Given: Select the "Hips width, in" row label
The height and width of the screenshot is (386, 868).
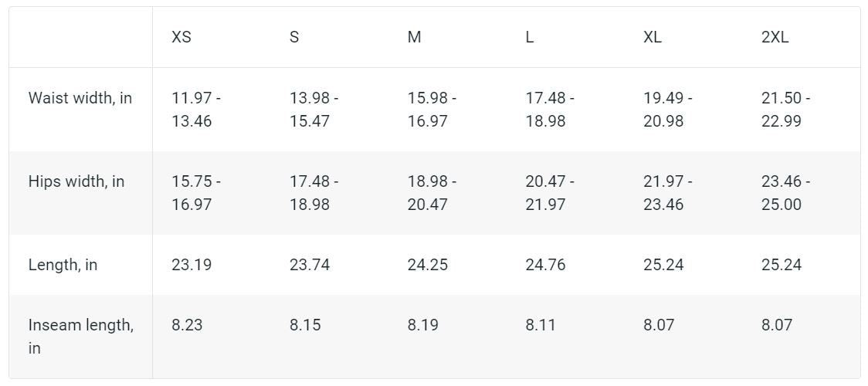Looking at the screenshot, I should click(x=76, y=181).
